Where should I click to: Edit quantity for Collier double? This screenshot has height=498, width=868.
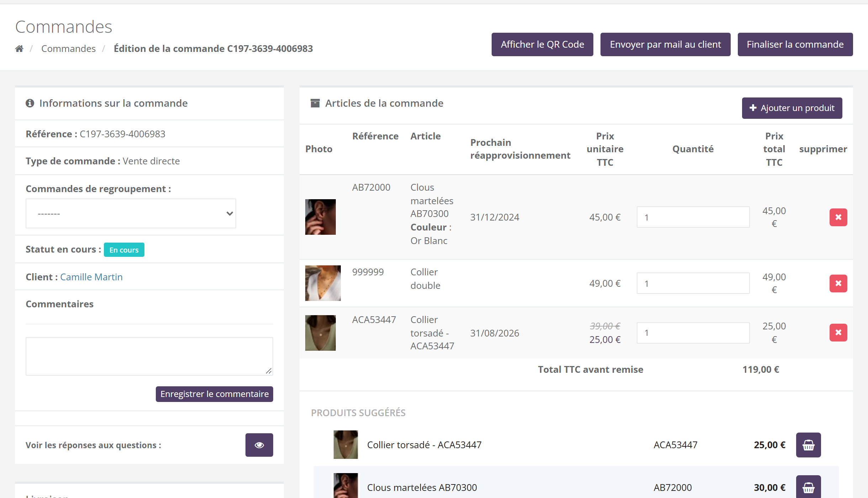click(693, 283)
